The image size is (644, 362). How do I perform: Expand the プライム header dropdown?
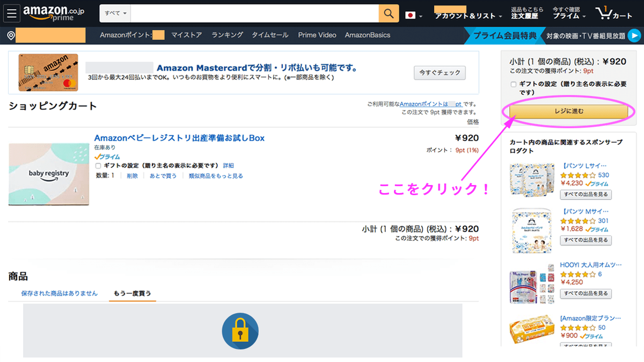[x=569, y=16]
